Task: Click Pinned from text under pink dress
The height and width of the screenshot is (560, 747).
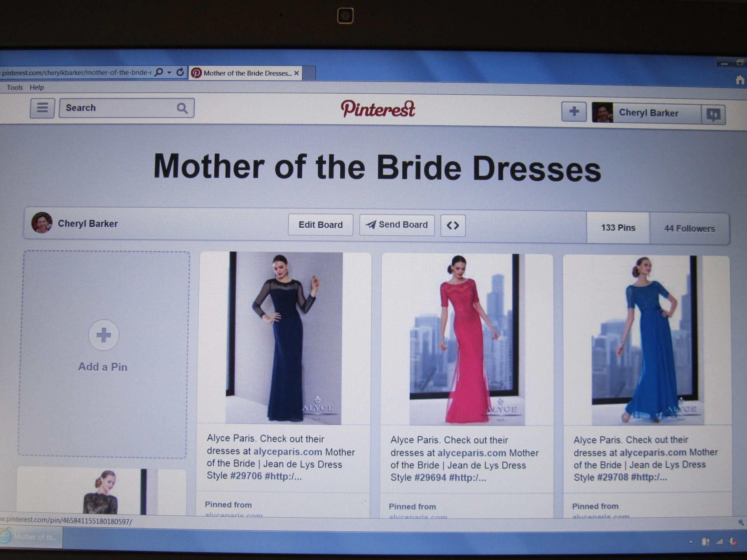Action: [412, 507]
